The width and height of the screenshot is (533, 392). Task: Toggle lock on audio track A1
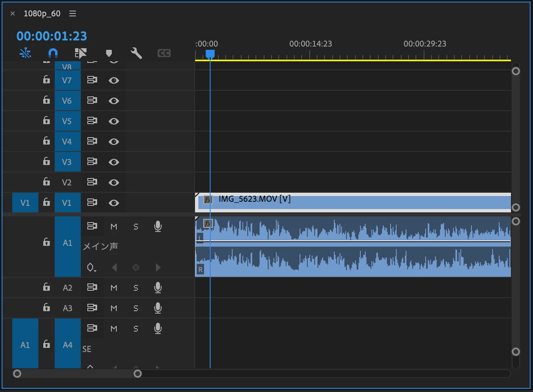coord(47,242)
